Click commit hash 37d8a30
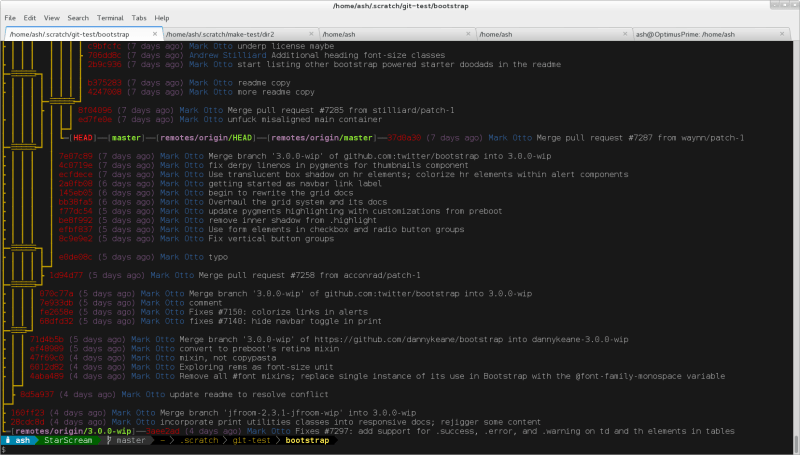Viewport: 800px width, 455px height. coord(404,138)
